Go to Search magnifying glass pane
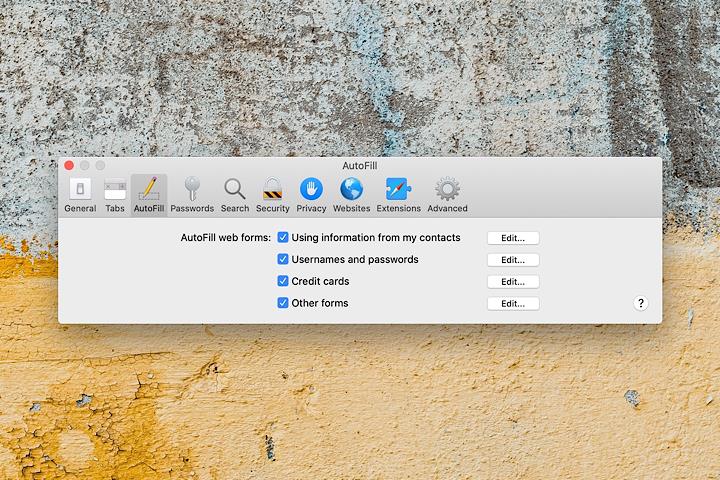Image resolution: width=720 pixels, height=480 pixels. (x=235, y=194)
